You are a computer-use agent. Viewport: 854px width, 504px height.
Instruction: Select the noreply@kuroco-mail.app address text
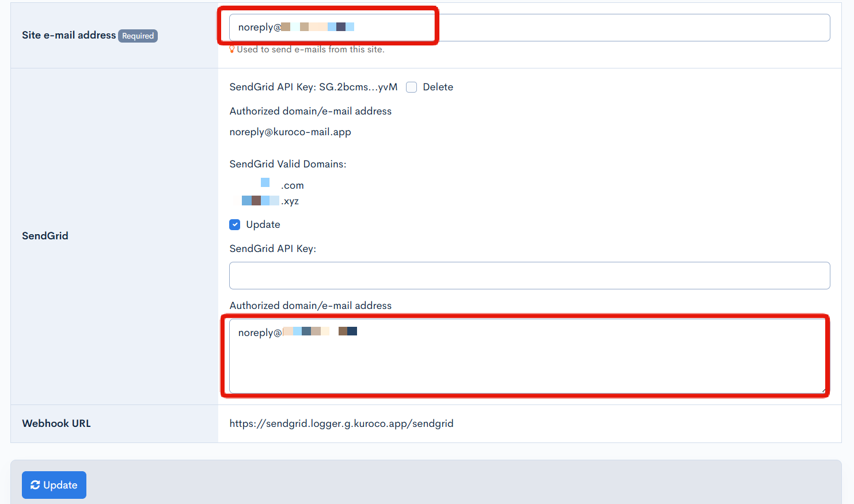coord(290,132)
